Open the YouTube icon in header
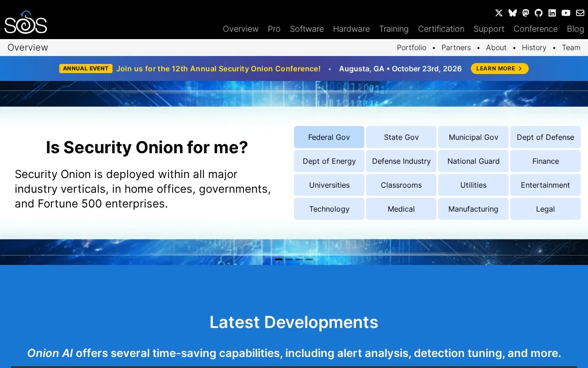The height and width of the screenshot is (368, 588). pos(566,13)
